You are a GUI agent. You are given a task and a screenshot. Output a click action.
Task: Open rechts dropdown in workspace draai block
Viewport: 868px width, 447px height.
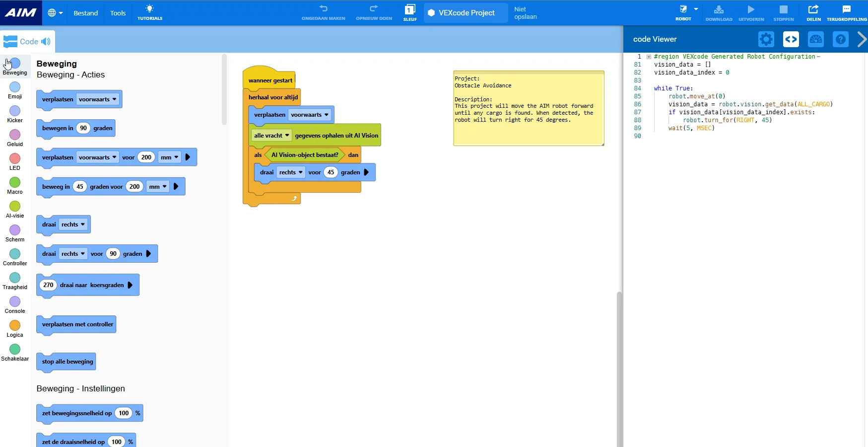click(291, 172)
